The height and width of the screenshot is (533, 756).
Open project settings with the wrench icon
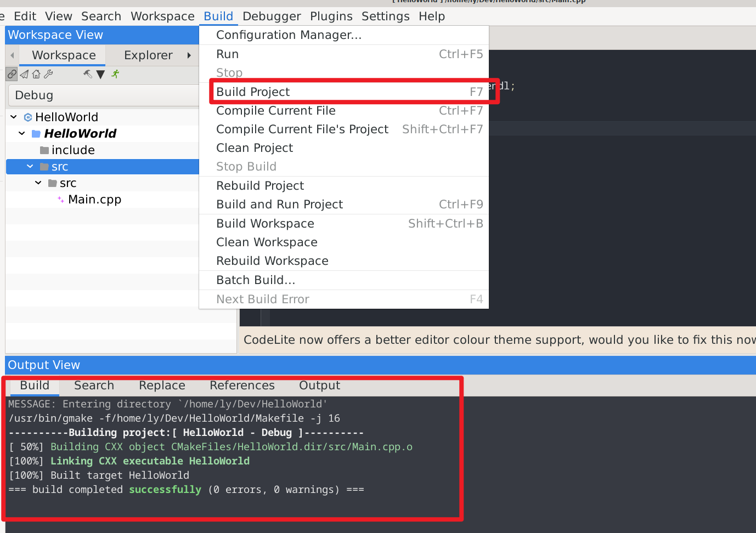48,74
